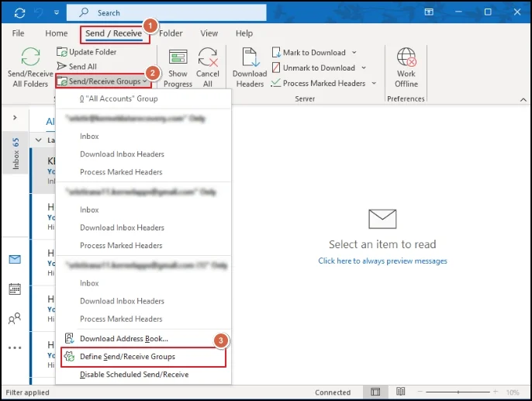Screen dimensions: 532x401
Task: Select the Inbox 65 folder tab
Action: tap(16, 153)
